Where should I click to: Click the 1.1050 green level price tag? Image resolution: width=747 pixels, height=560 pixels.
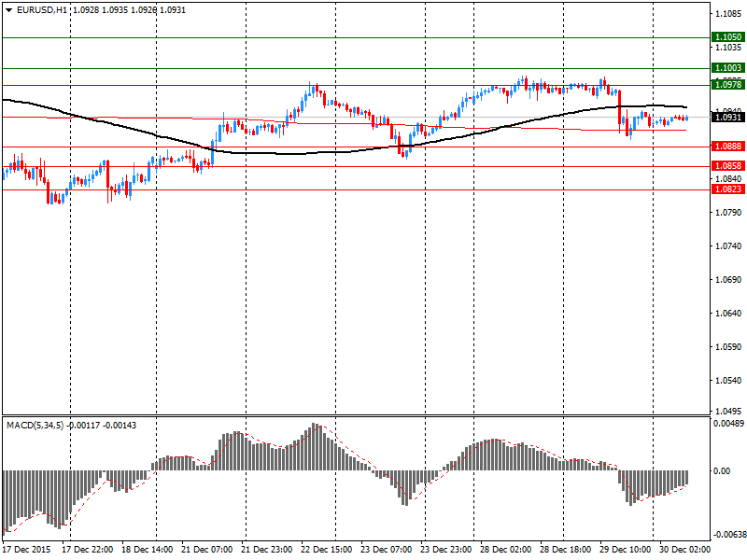tap(727, 37)
